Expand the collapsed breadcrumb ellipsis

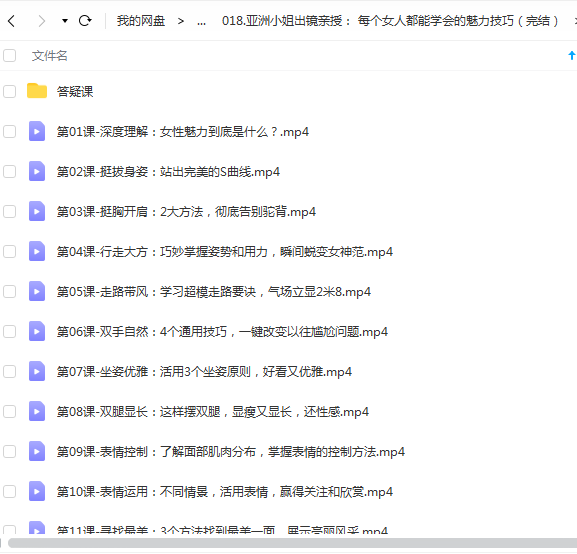coord(201,22)
